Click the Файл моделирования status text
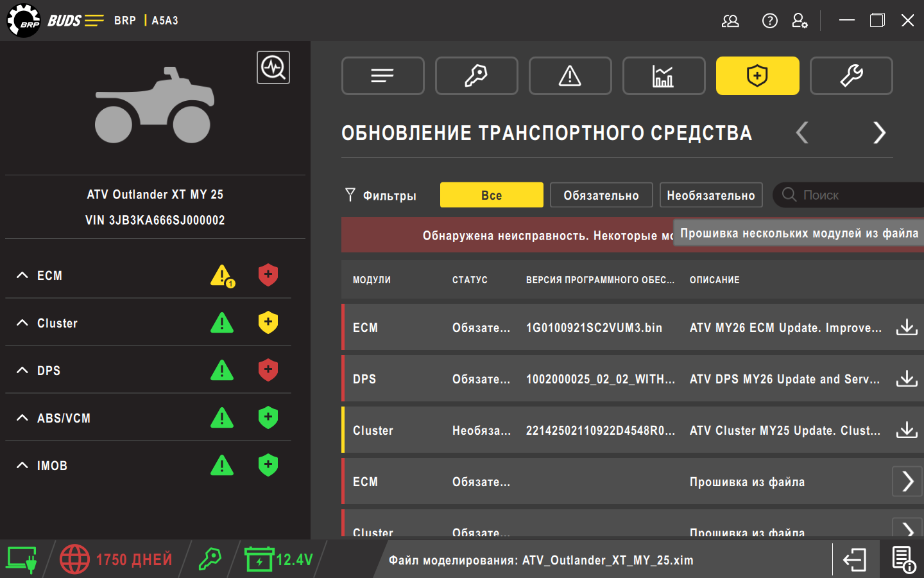The width and height of the screenshot is (924, 578). tap(541, 560)
